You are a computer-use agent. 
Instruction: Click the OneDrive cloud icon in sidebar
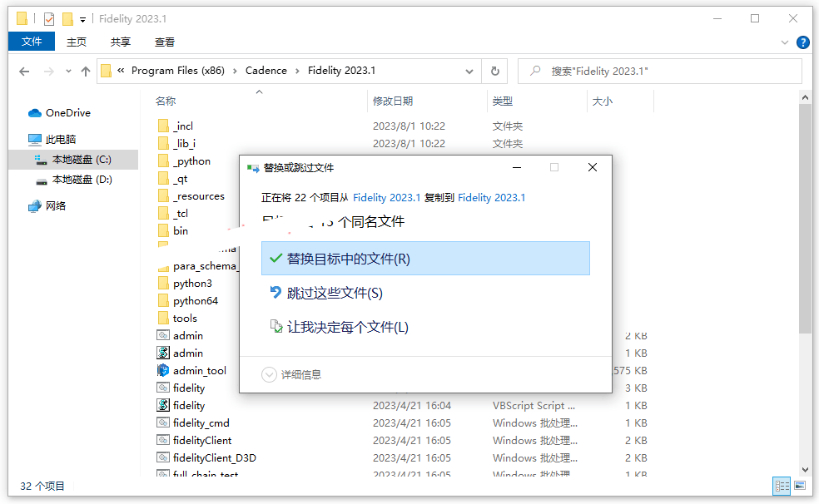35,113
